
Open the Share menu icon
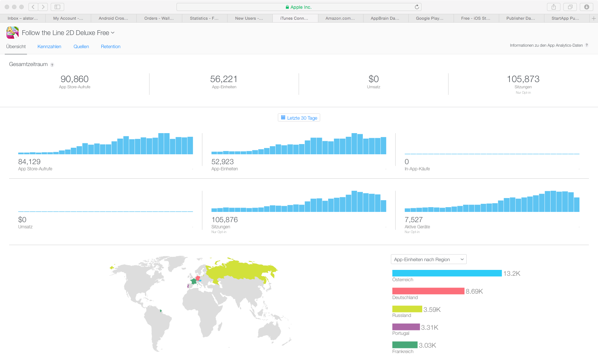pos(554,7)
